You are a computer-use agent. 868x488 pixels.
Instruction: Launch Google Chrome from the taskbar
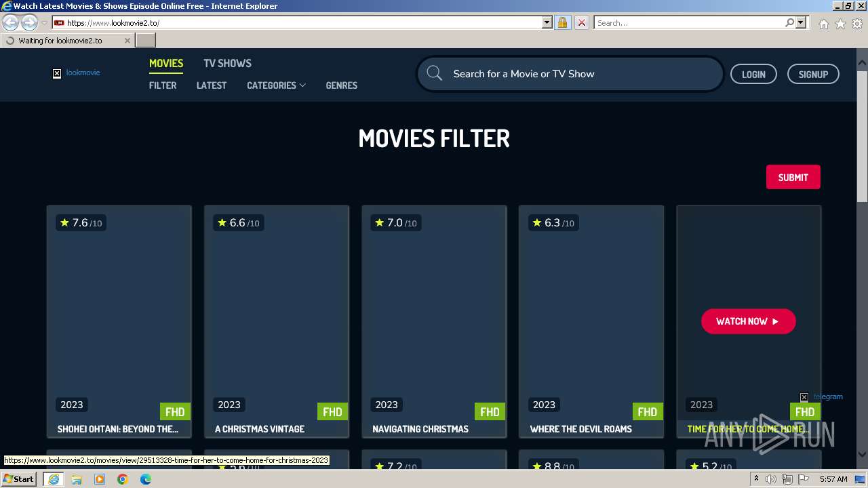click(x=123, y=479)
